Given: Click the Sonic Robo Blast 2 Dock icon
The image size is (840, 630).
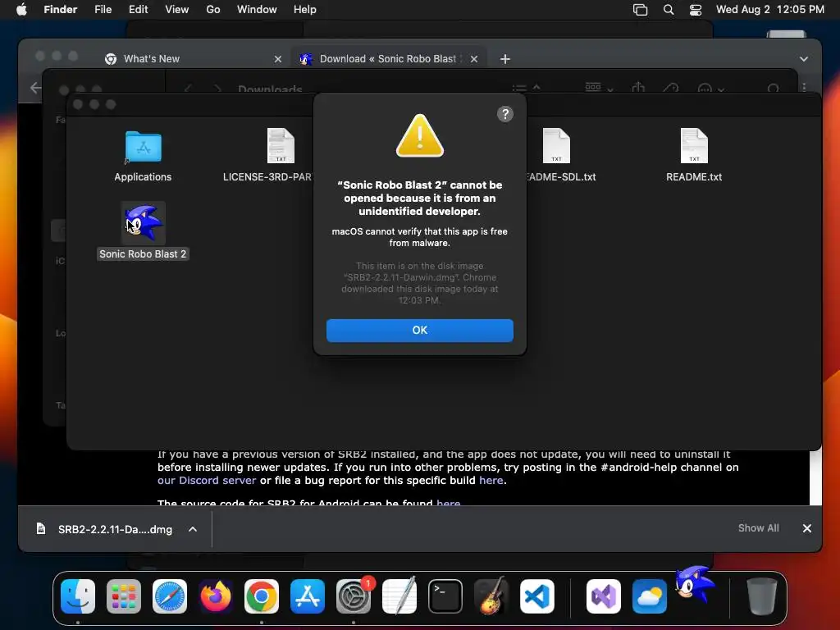Looking at the screenshot, I should tap(695, 584).
